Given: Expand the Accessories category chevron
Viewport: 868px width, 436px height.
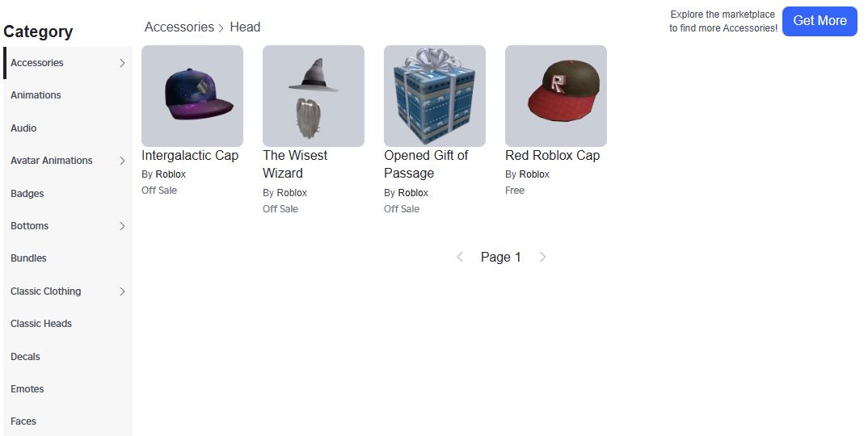Looking at the screenshot, I should point(122,63).
